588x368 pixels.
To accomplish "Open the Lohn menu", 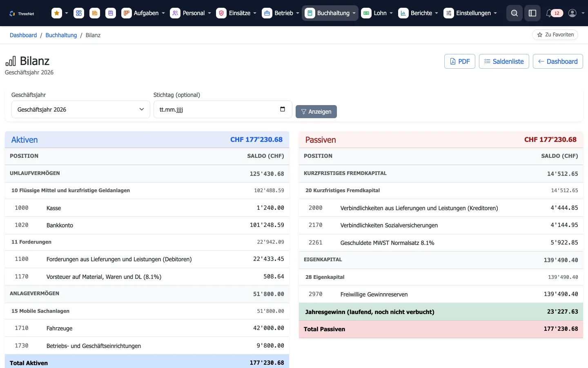I will coord(377,13).
